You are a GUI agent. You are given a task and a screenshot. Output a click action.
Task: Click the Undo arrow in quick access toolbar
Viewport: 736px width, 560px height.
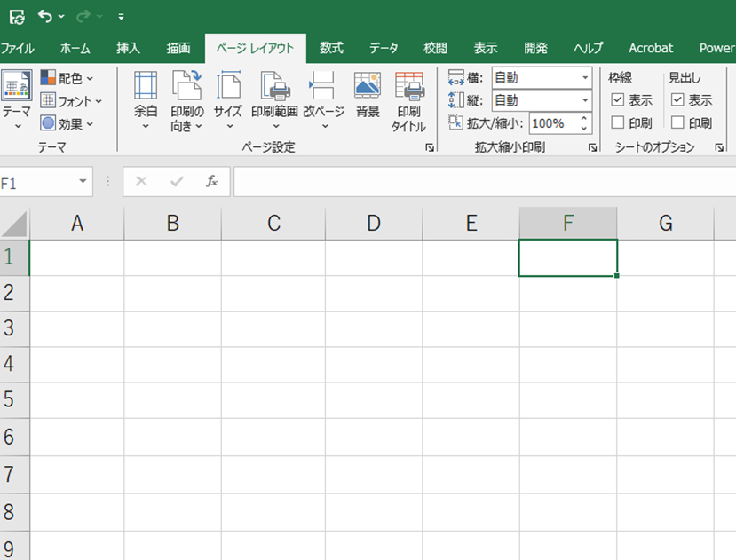tap(44, 16)
